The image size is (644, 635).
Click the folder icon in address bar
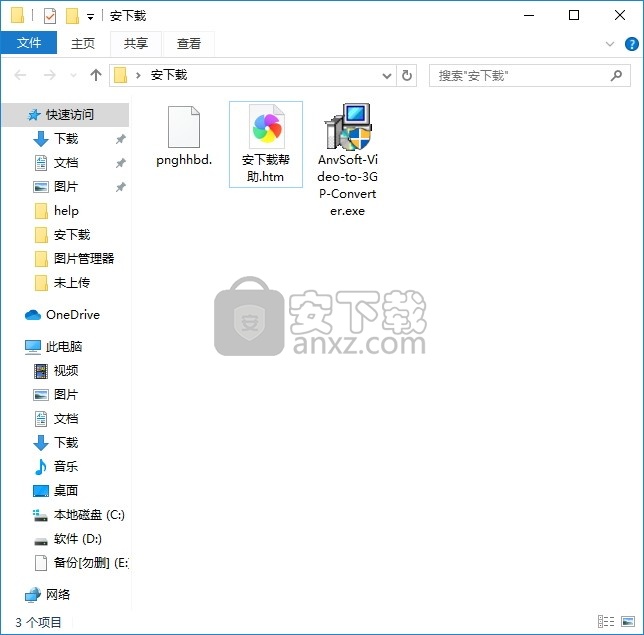pyautogui.click(x=120, y=75)
